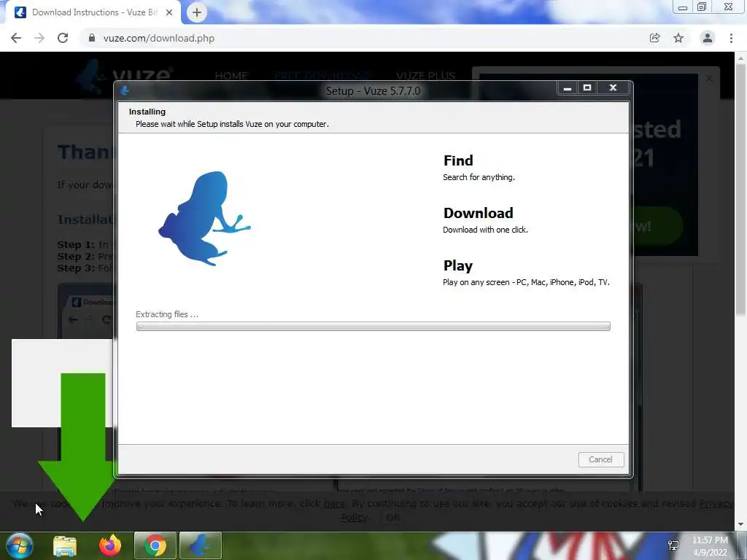
Task: Click 'here' link in cookie notice
Action: (334, 503)
